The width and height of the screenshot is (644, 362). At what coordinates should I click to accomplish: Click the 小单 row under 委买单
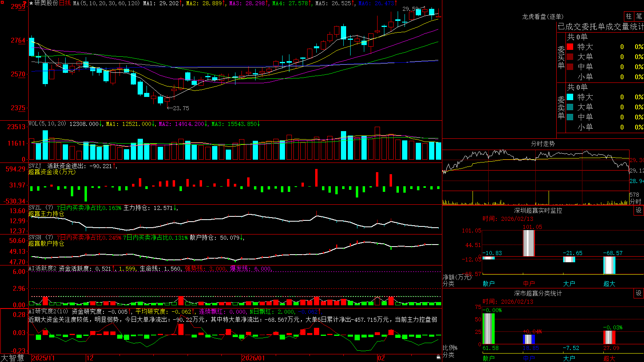pyautogui.click(x=605, y=77)
